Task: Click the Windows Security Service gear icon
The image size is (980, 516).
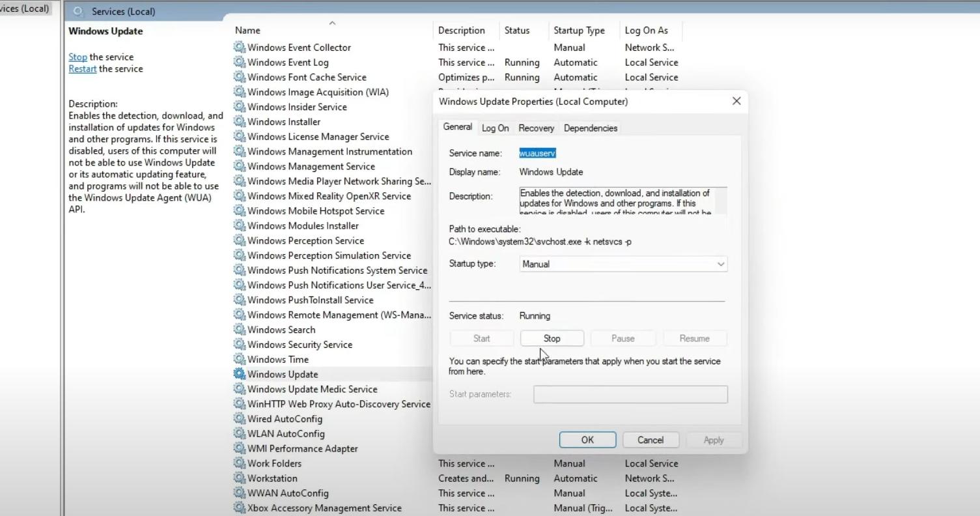Action: coord(239,345)
